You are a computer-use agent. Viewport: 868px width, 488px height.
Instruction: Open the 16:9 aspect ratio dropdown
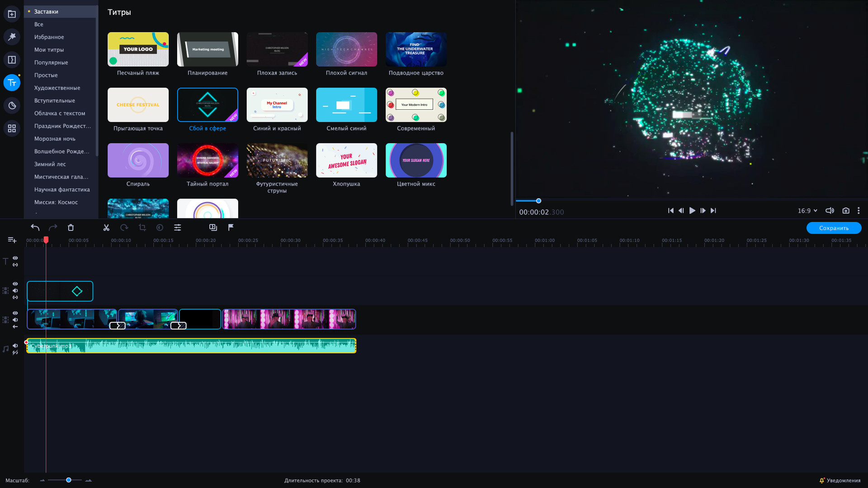point(807,211)
